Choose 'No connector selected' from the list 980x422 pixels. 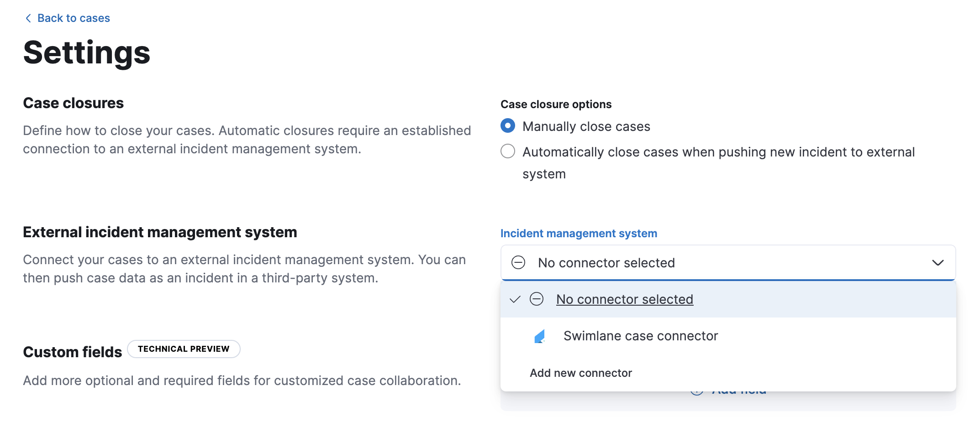pyautogui.click(x=624, y=299)
